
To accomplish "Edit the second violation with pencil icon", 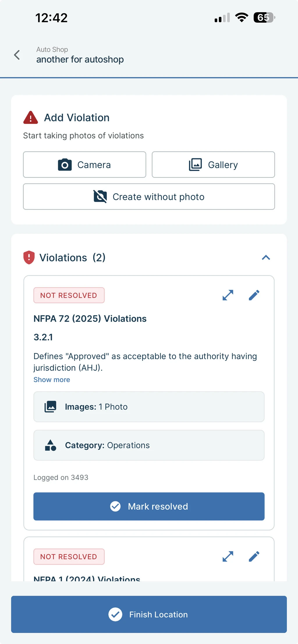I will pyautogui.click(x=254, y=556).
